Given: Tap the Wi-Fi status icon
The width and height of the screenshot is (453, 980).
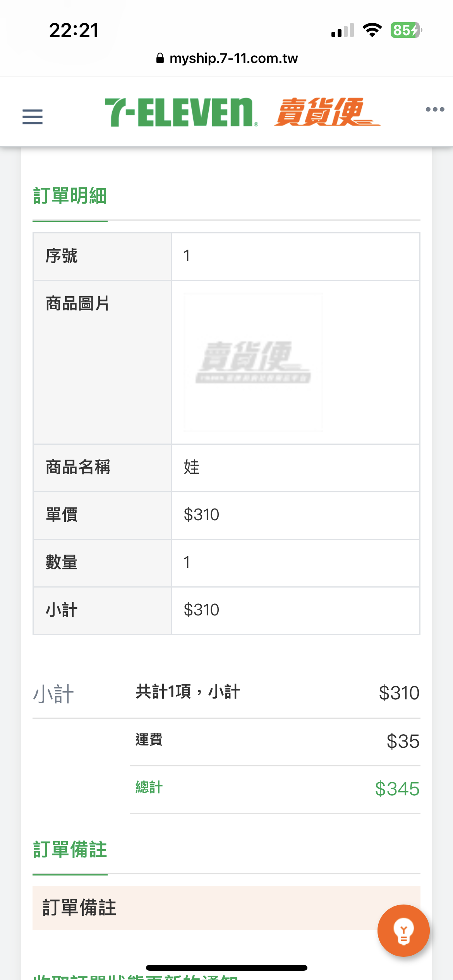Looking at the screenshot, I should 372,30.
